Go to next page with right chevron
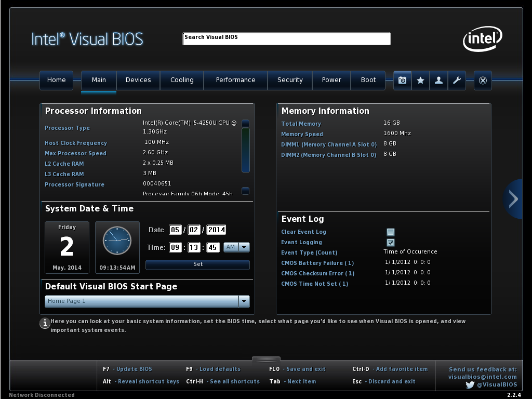Viewport: 532px width, 399px height. [513, 199]
